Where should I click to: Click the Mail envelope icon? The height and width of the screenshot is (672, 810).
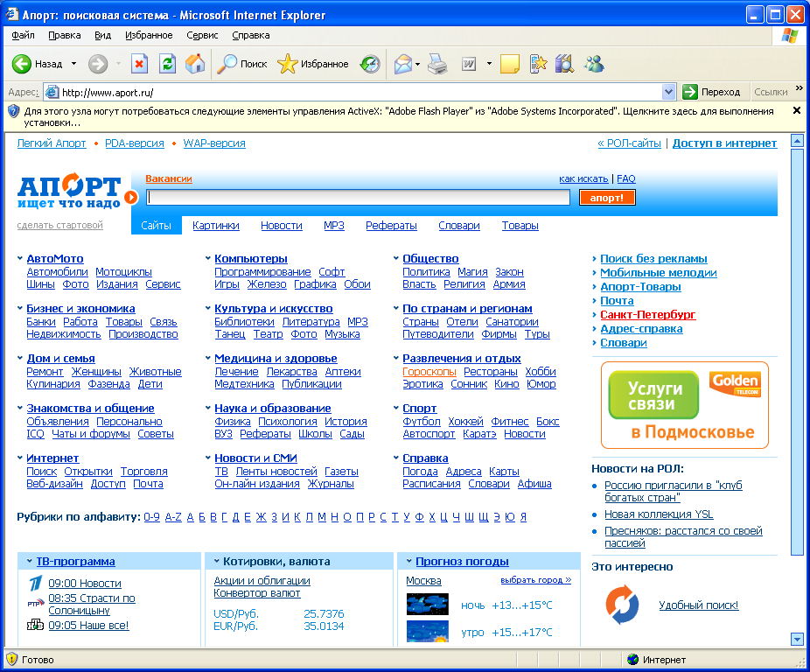tap(403, 64)
